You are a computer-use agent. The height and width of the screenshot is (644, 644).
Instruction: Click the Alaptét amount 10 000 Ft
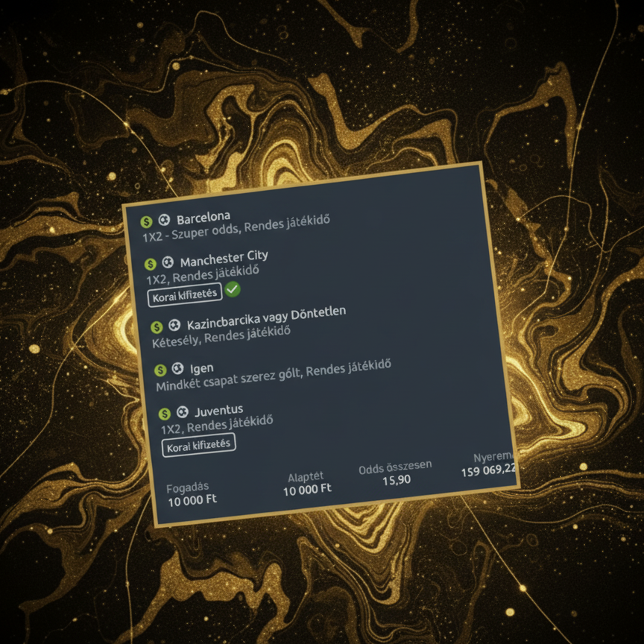tap(307, 490)
